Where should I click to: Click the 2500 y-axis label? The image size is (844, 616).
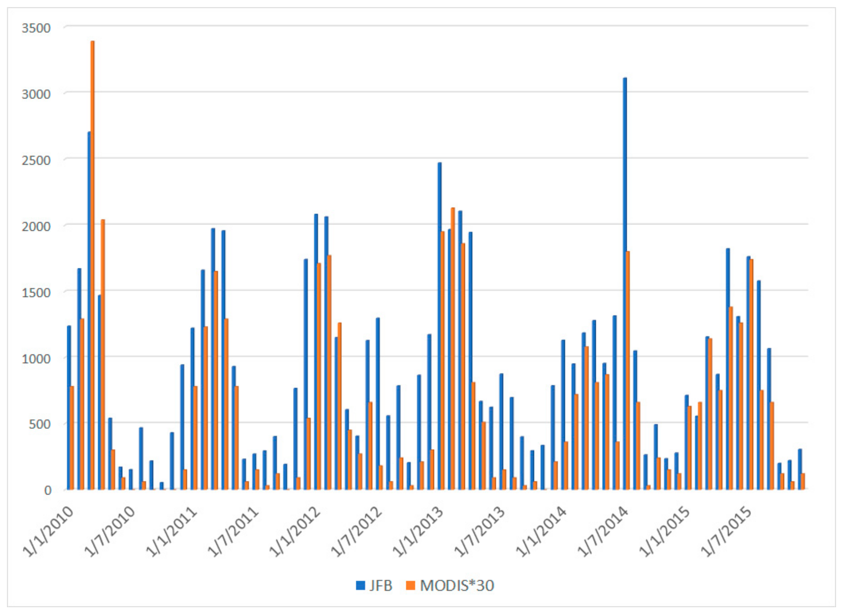36,161
